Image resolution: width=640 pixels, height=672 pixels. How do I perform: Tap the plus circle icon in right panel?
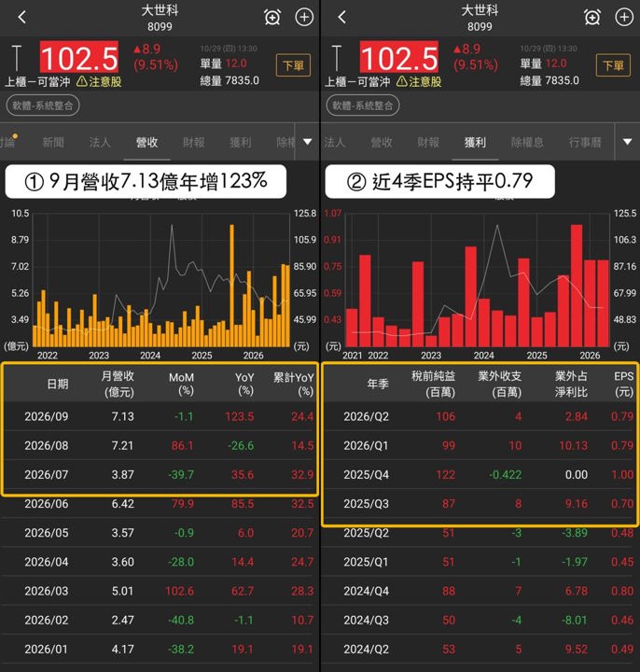tap(624, 17)
